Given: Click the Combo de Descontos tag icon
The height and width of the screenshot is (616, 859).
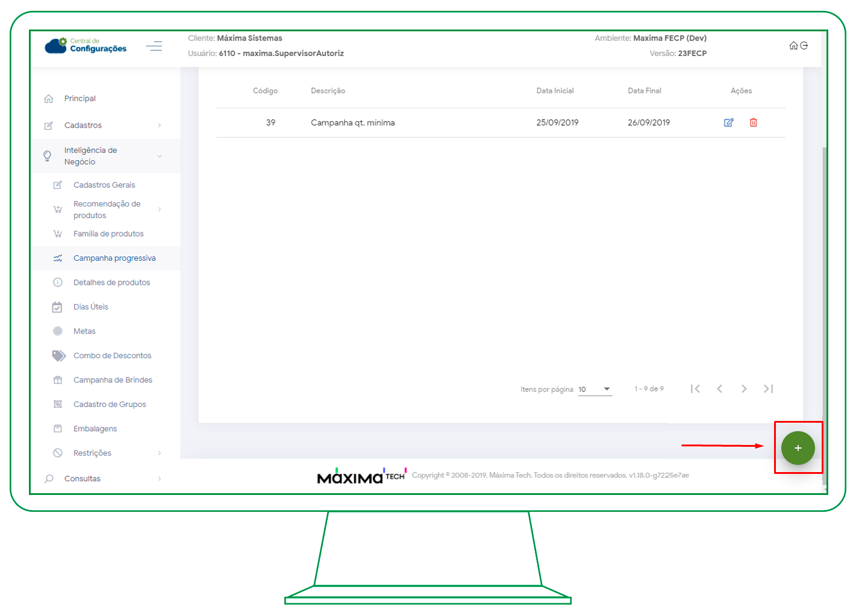Looking at the screenshot, I should 59,356.
